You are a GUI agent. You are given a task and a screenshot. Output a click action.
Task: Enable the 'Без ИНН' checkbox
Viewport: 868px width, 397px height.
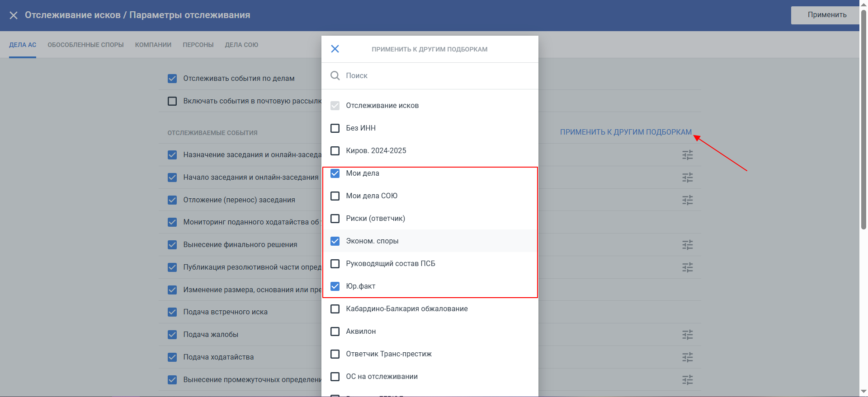click(x=335, y=128)
